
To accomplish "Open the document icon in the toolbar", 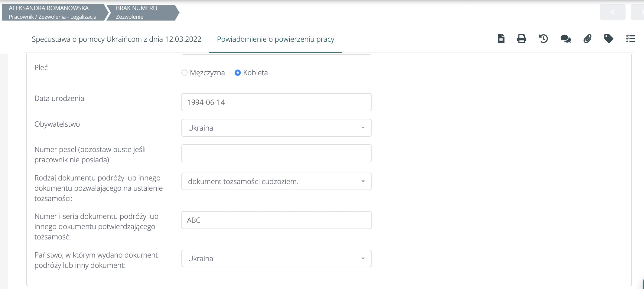I will coord(501,39).
